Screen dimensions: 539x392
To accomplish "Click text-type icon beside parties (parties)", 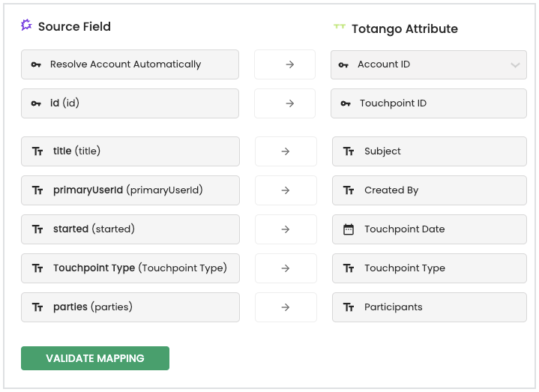I will pos(37,307).
